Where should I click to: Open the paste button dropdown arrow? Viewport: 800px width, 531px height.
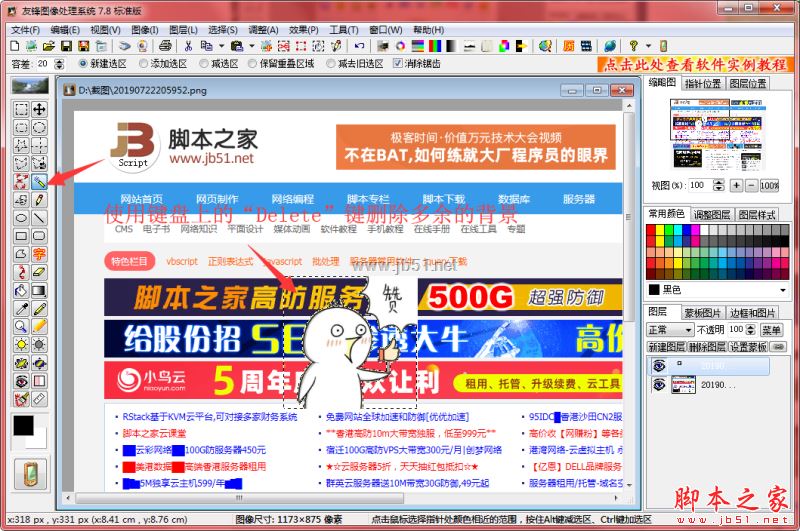(x=252, y=46)
